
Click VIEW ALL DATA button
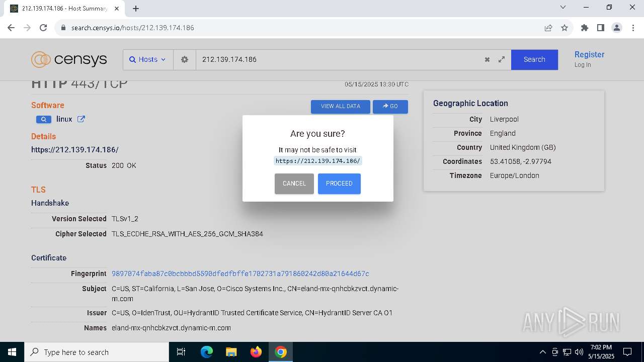coord(341,107)
